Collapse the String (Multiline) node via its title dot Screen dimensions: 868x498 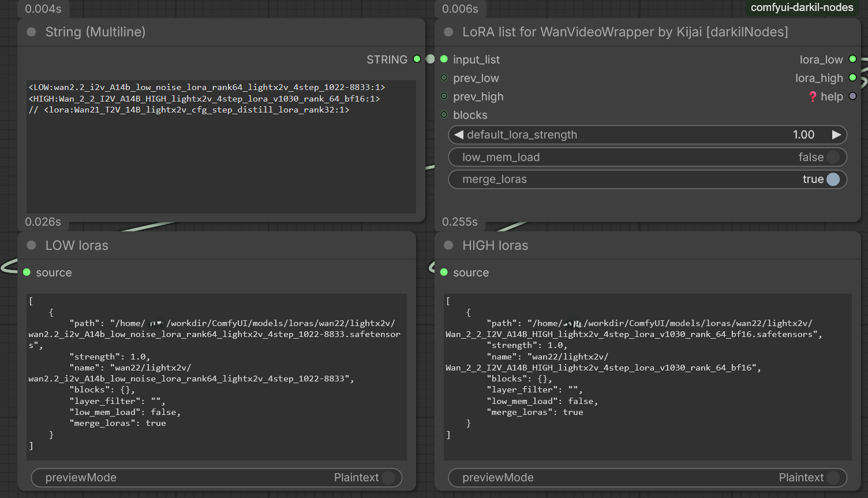pos(31,32)
